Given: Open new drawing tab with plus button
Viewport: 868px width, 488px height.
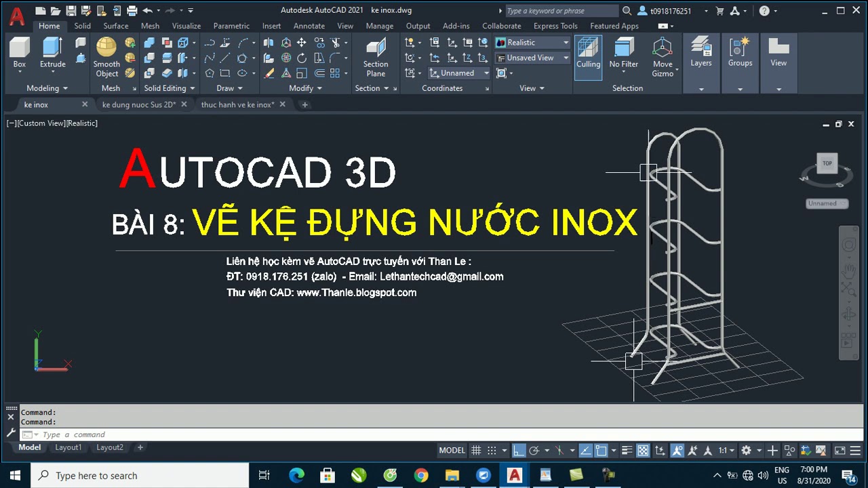Looking at the screenshot, I should tap(304, 104).
